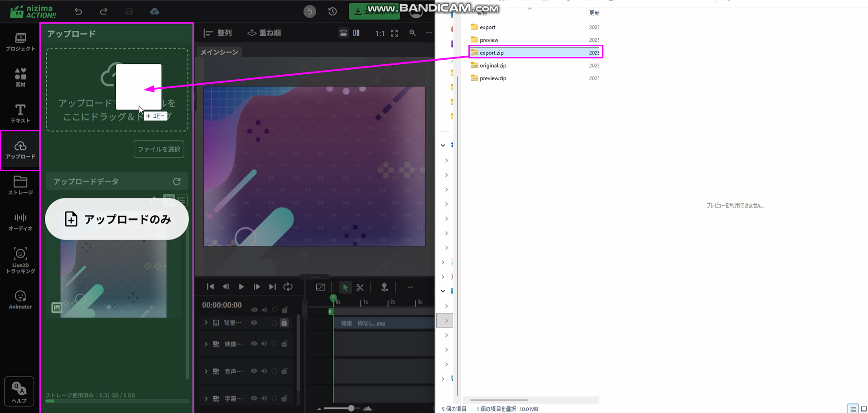Open the Animator sidebar panel
Screen dimensions: 868x413
click(20, 300)
